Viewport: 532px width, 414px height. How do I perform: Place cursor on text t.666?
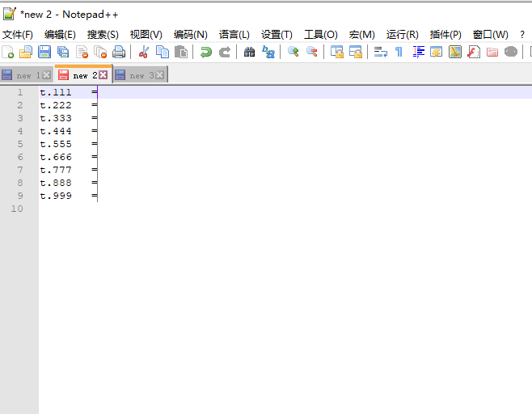point(56,157)
